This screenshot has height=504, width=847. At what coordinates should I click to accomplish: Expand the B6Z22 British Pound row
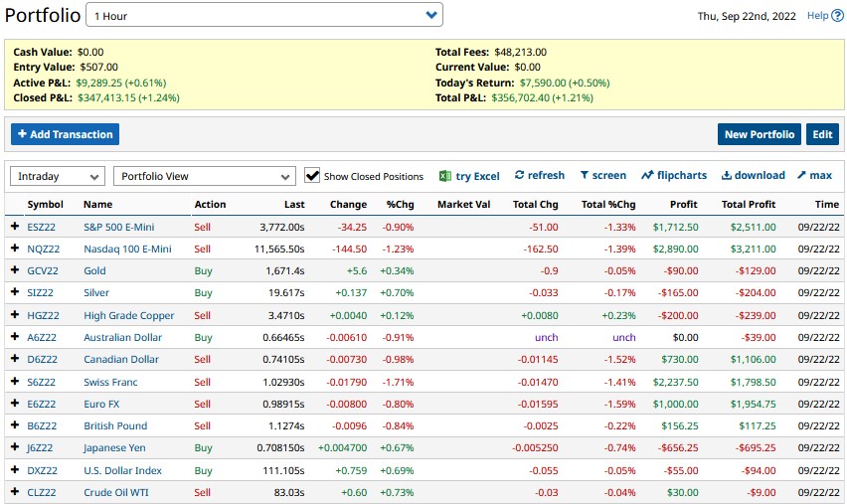click(15, 425)
